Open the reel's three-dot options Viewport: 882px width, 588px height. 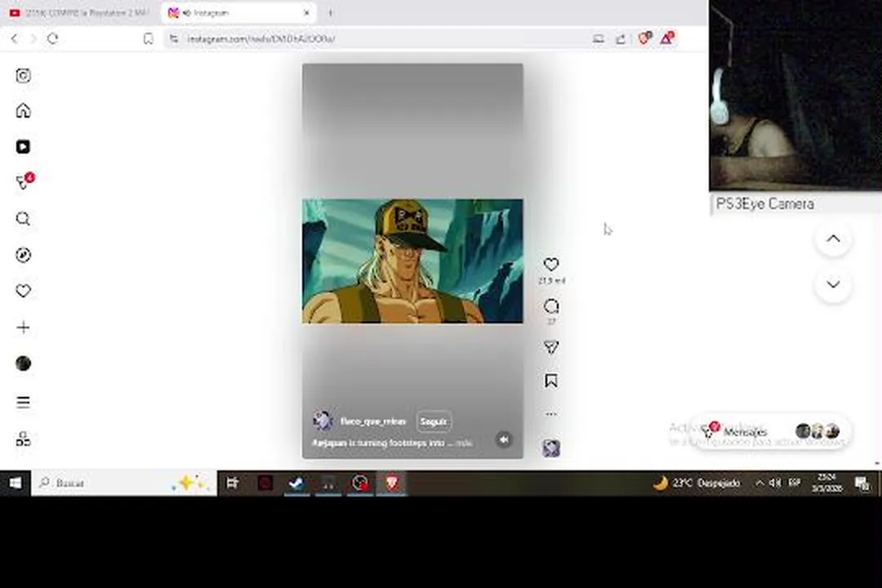pyautogui.click(x=551, y=413)
